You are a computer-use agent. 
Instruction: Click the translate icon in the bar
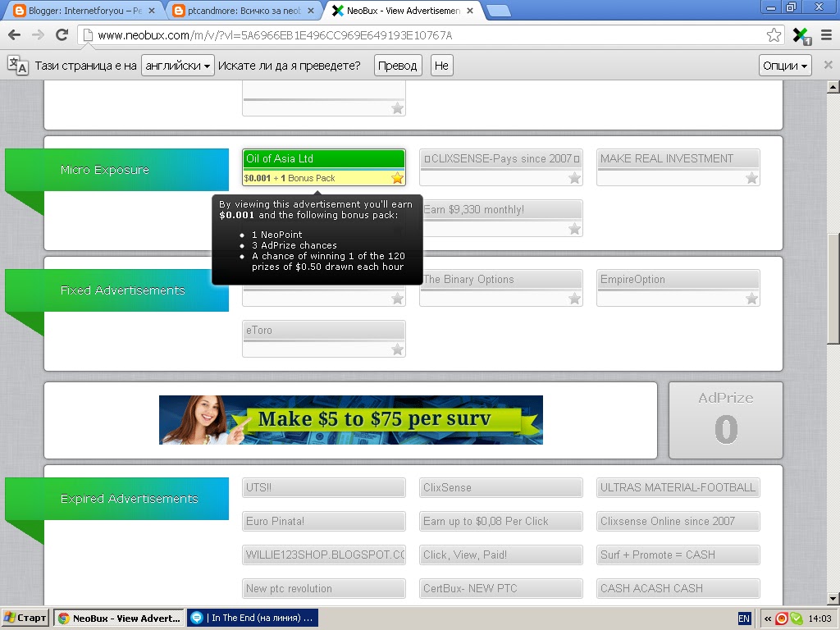coord(18,66)
